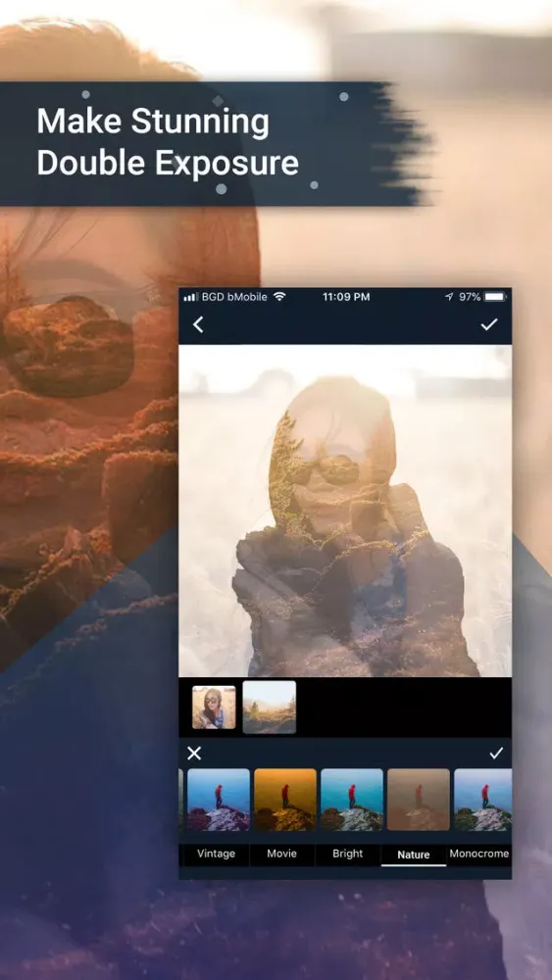This screenshot has width=552, height=980.
Task: Choose the Nature filter preview
Action: [x=419, y=800]
